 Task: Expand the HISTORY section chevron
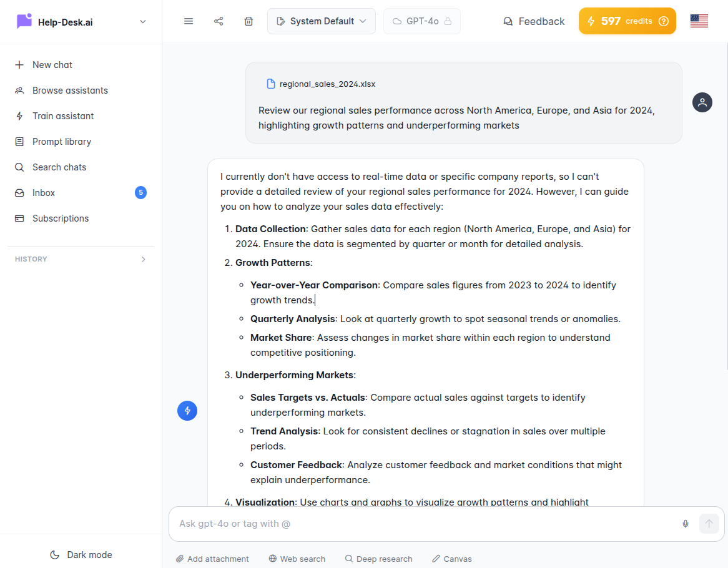click(143, 258)
